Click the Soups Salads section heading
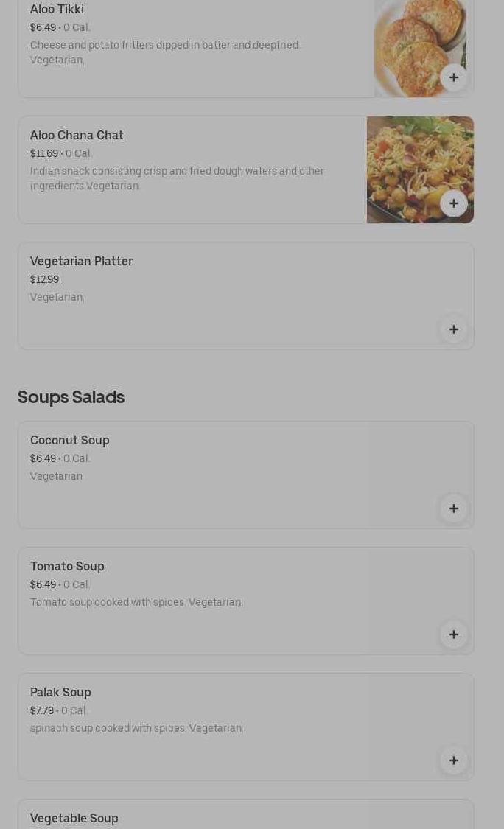Screen dimensions: 504x829 [71, 397]
